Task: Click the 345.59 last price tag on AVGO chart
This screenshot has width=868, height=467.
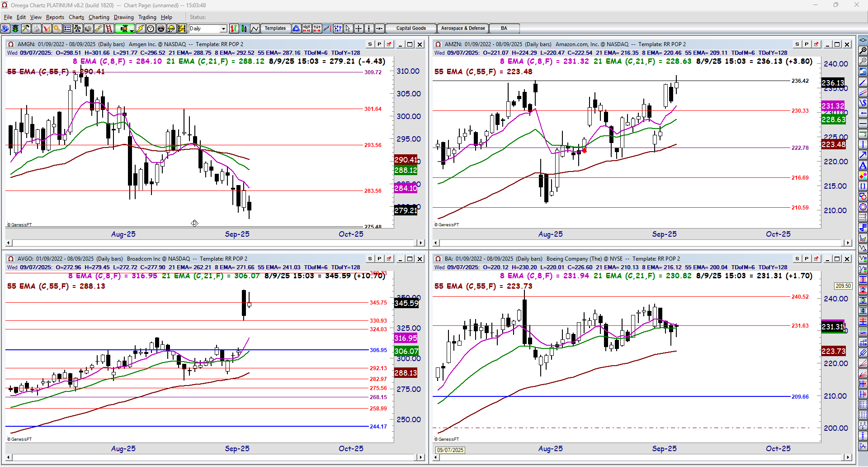Action: point(406,303)
